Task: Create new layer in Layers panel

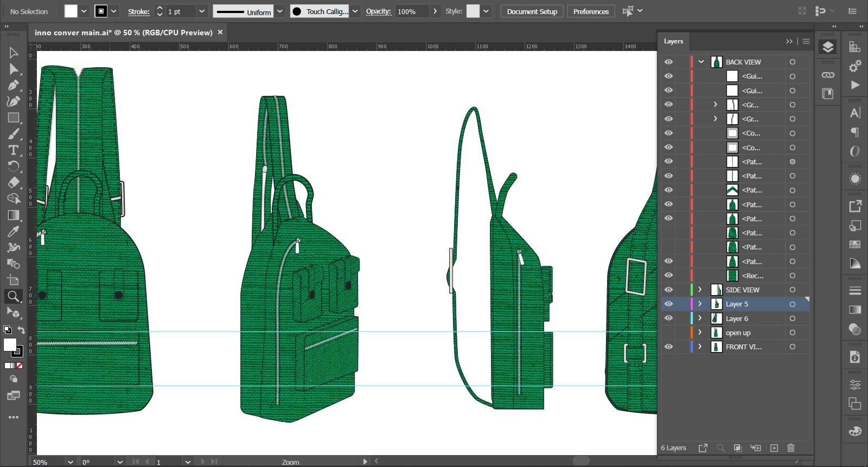Action: 774,448
